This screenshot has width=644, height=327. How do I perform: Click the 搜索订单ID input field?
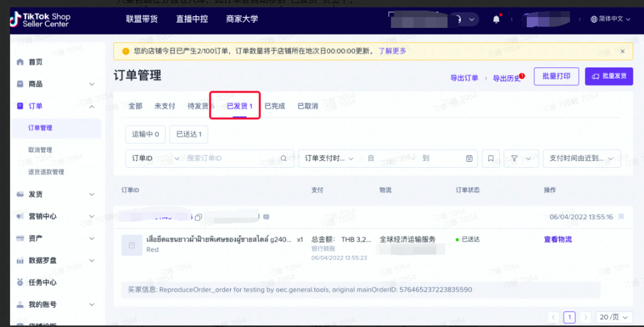232,159
